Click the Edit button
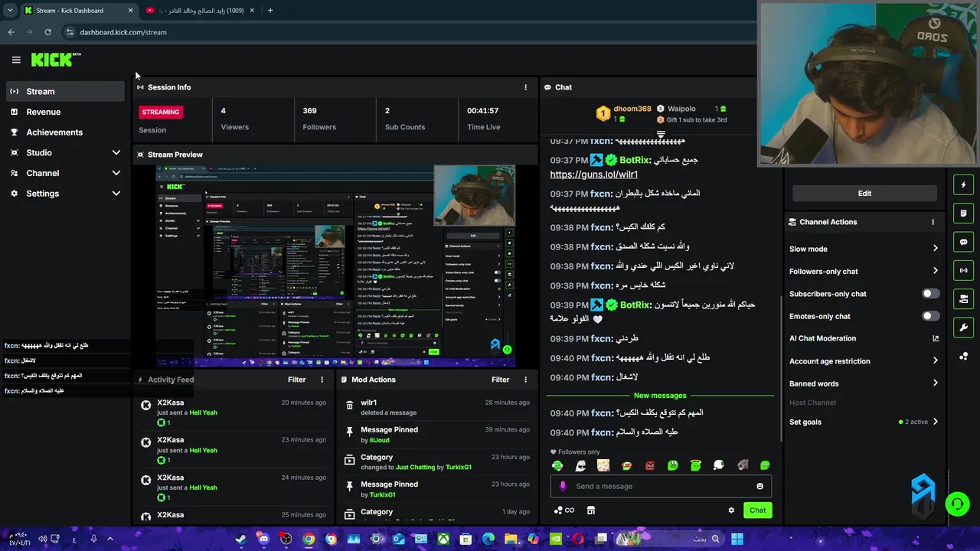Viewport: 980px width, 551px height. pyautogui.click(x=864, y=194)
